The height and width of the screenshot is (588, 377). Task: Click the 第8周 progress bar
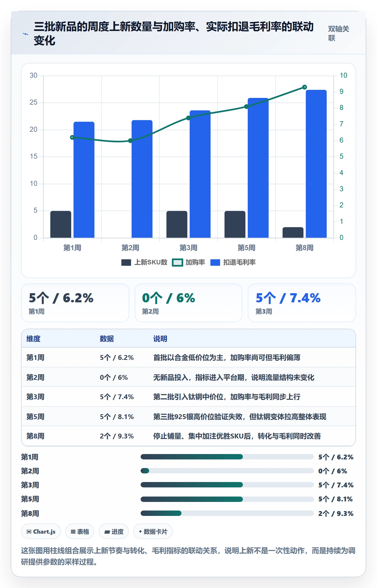click(x=227, y=513)
